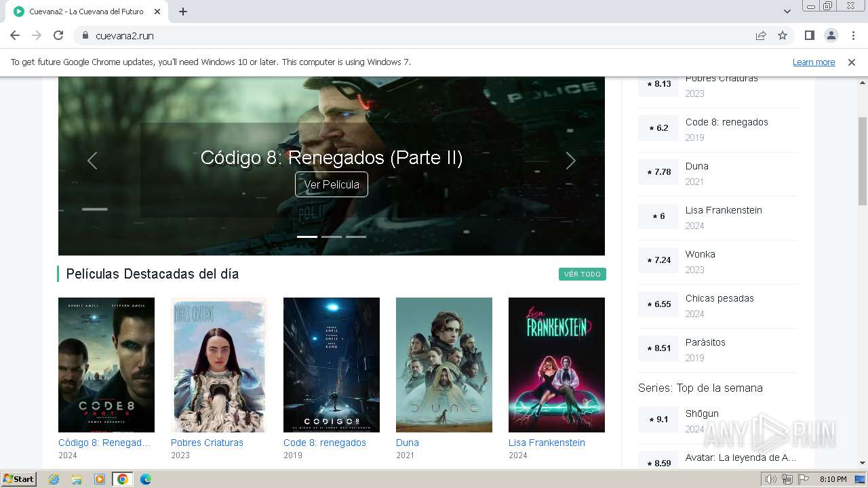Click the VER TODO button
The width and height of the screenshot is (868, 488).
click(583, 274)
